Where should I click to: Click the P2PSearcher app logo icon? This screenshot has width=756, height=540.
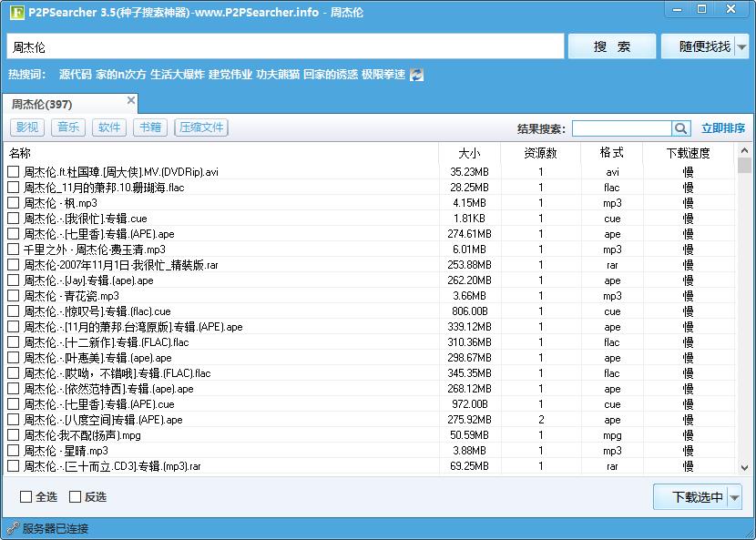[17, 12]
